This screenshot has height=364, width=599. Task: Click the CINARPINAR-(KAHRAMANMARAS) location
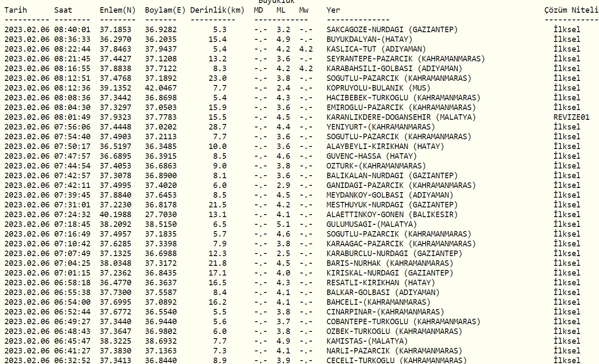tap(385, 312)
